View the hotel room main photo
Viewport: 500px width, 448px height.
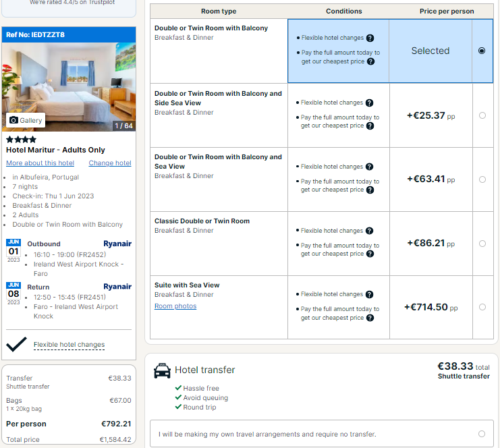pos(69,87)
